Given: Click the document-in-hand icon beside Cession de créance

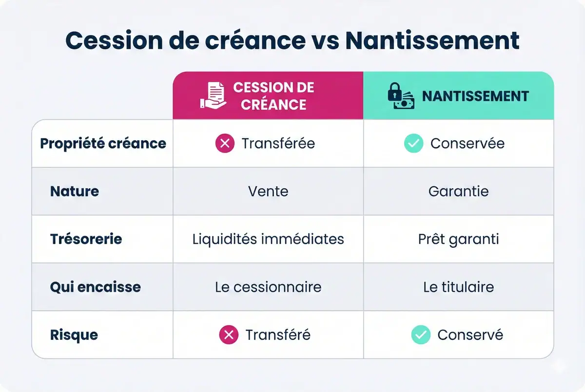Looking at the screenshot, I should [x=213, y=95].
